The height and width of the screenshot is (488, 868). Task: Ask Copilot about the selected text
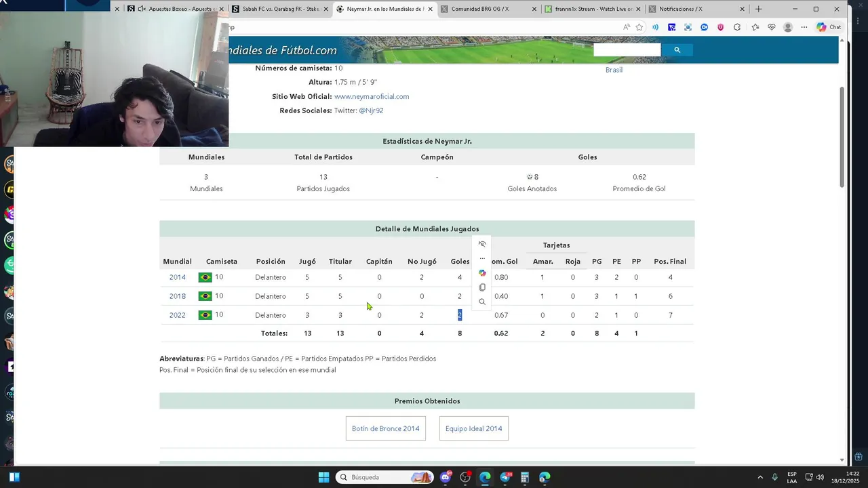point(482,272)
